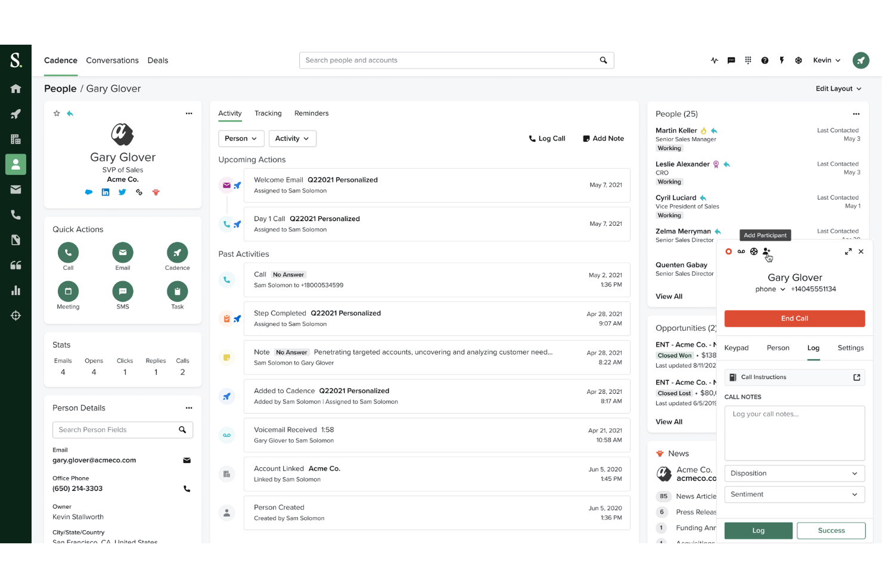
Task: Click the Email quick action button
Action: click(123, 253)
